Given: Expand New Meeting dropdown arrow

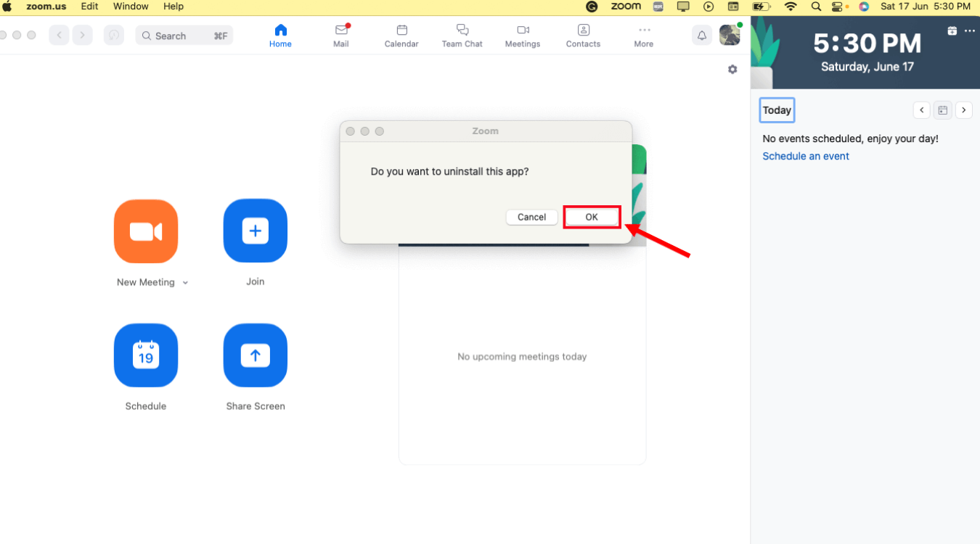Looking at the screenshot, I should (185, 283).
